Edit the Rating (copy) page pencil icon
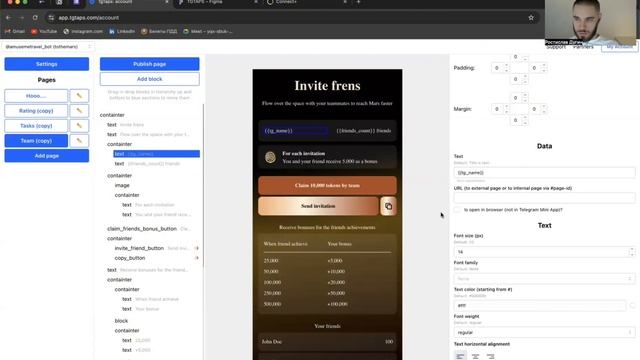 [x=79, y=111]
